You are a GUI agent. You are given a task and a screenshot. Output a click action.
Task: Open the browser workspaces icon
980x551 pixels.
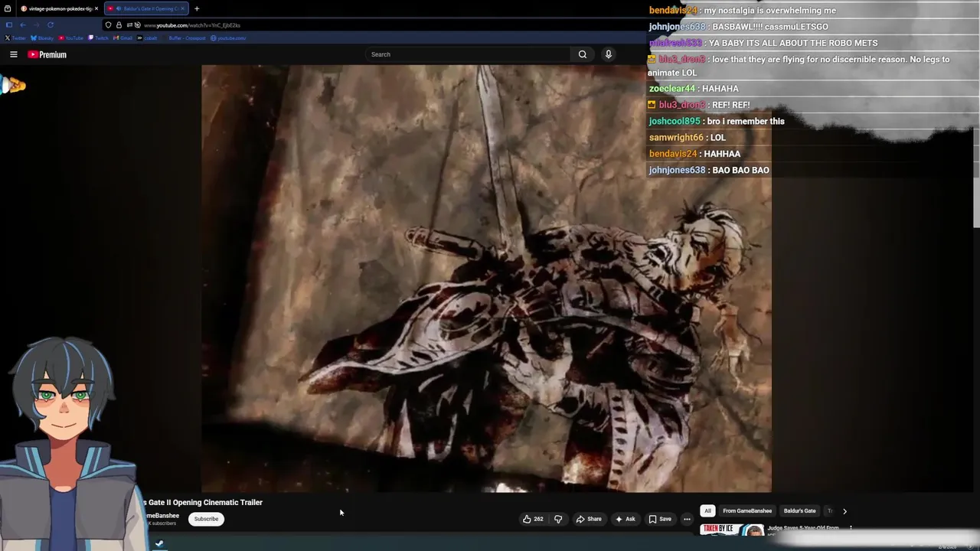(x=8, y=8)
